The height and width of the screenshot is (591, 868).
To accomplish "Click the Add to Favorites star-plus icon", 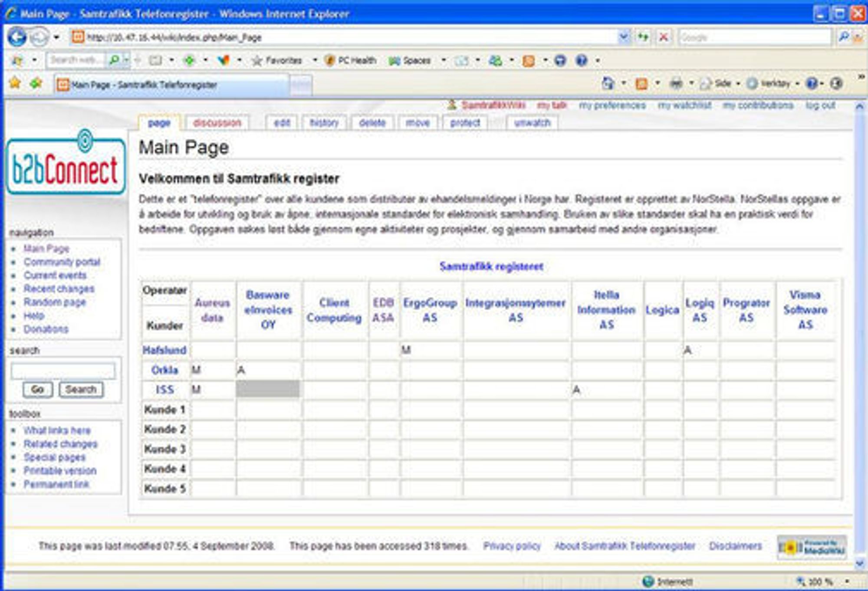I will [x=36, y=83].
